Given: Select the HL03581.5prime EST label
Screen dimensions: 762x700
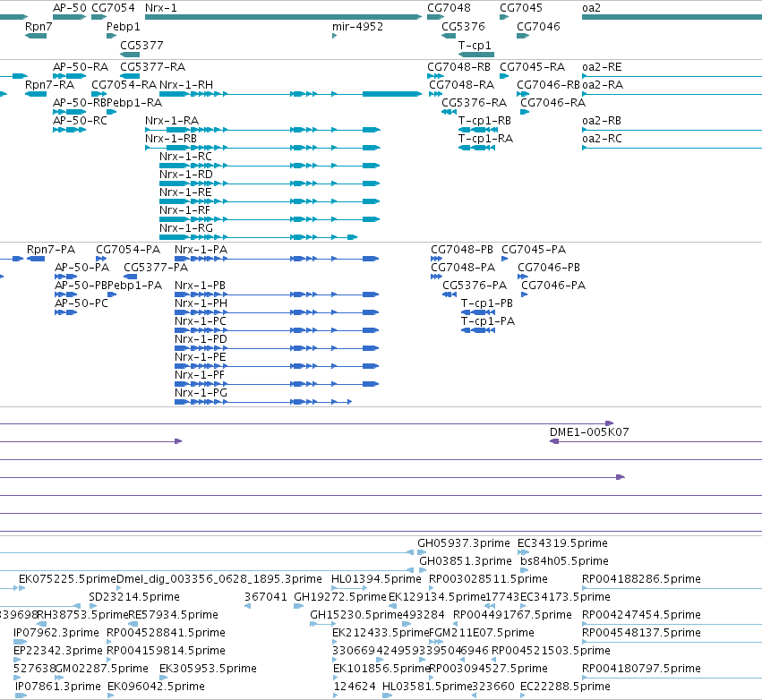Looking at the screenshot, I should click(427, 687).
